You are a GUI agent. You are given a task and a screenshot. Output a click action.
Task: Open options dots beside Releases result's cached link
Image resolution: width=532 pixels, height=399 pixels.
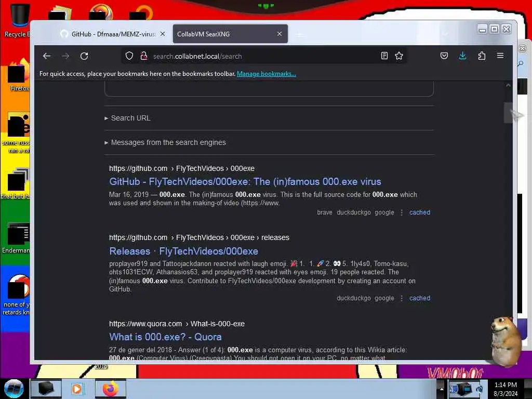click(402, 298)
